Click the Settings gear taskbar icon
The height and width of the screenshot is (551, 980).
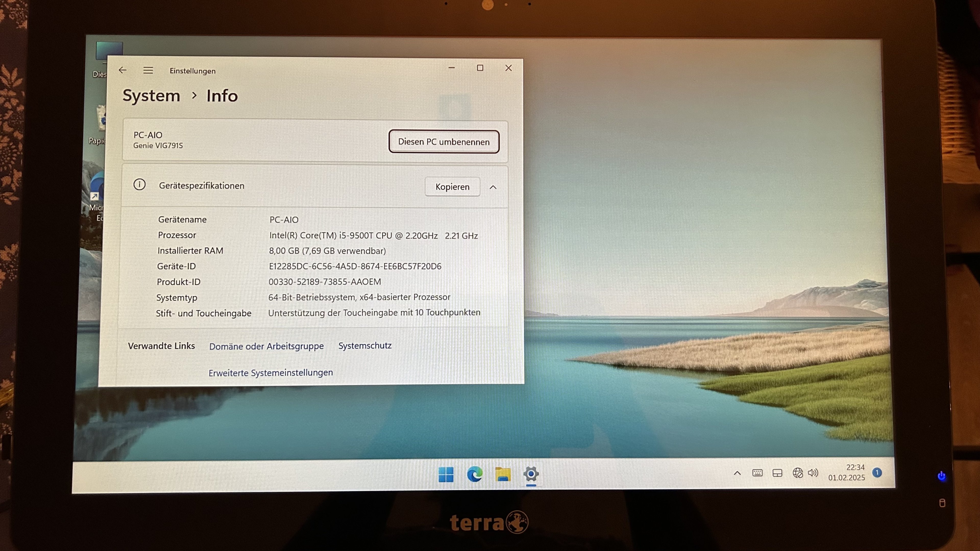531,474
